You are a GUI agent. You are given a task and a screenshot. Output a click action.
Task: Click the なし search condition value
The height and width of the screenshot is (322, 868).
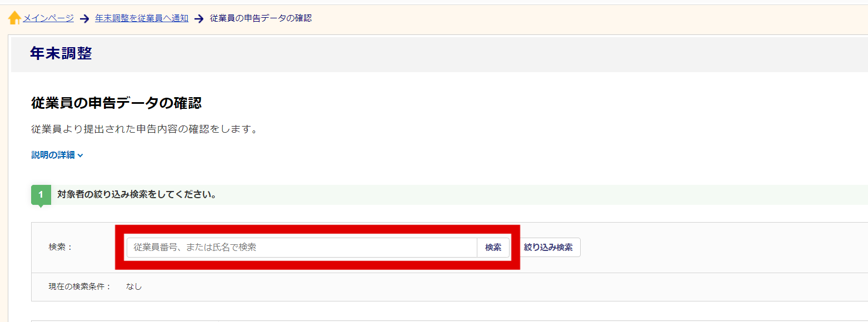134,287
